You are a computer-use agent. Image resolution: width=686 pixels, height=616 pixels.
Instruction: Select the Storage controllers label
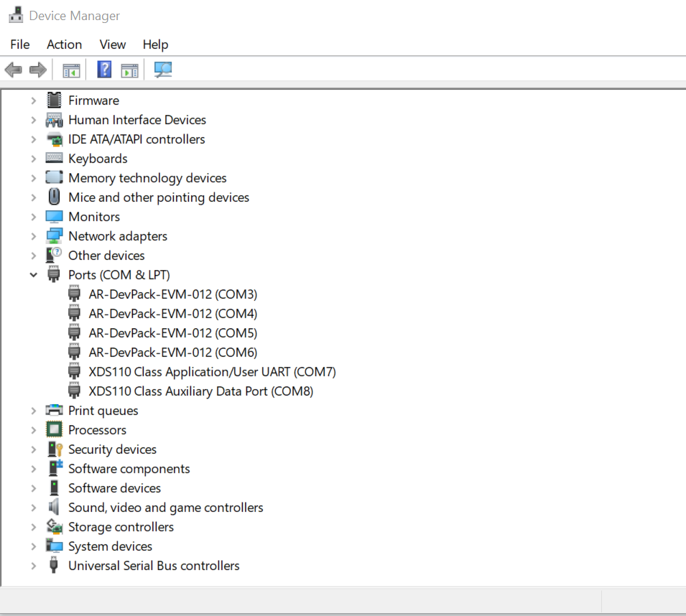coord(121,527)
